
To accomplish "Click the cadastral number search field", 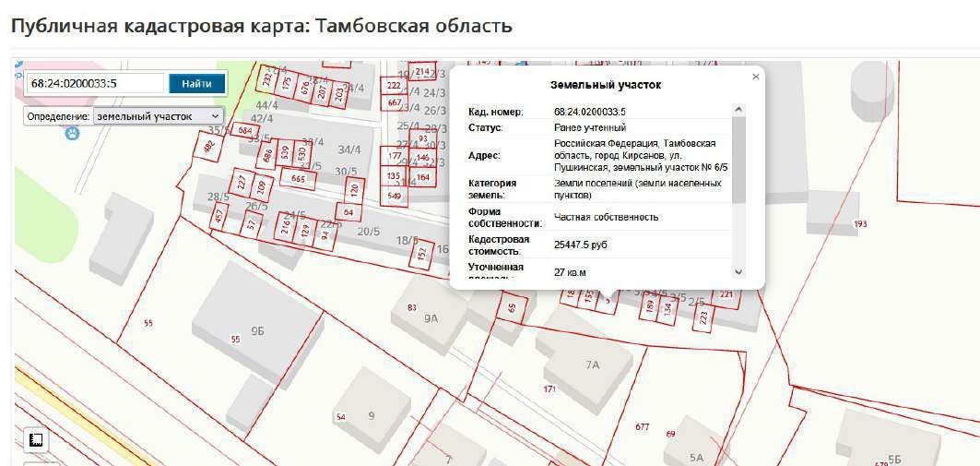I will pos(95,83).
